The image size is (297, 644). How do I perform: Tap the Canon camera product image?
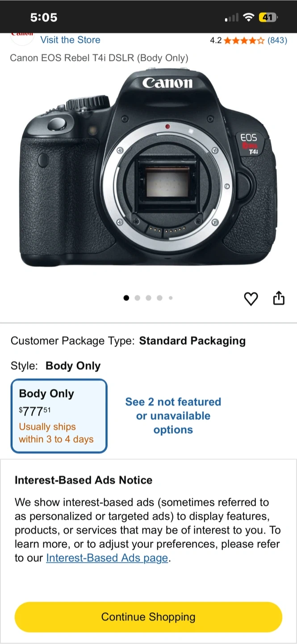tap(148, 170)
